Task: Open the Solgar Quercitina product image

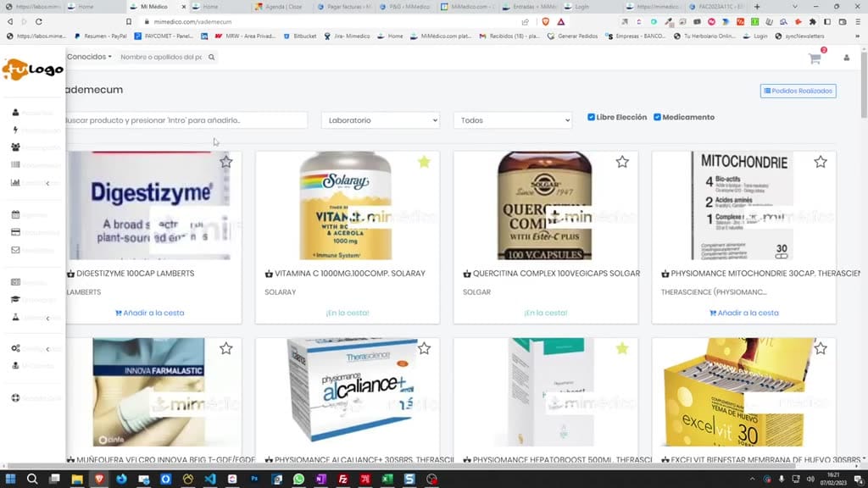Action: click(545, 205)
